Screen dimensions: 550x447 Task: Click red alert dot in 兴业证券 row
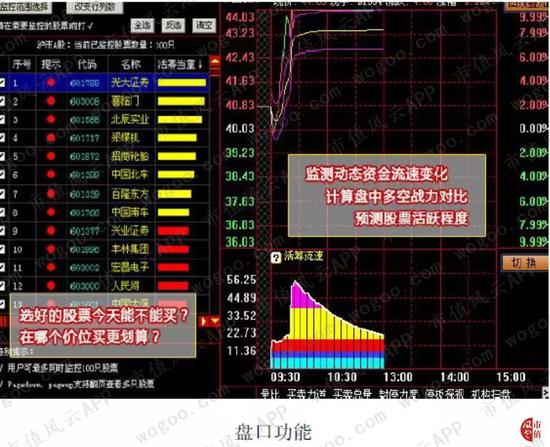(x=51, y=231)
